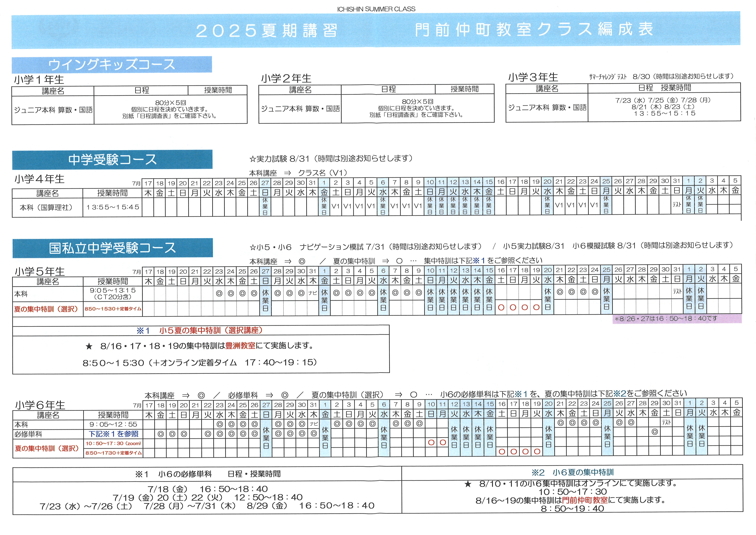The height and width of the screenshot is (535, 756).
Task: Click the 8:50〜17:30+定着タイム cell
Action: coord(114,453)
